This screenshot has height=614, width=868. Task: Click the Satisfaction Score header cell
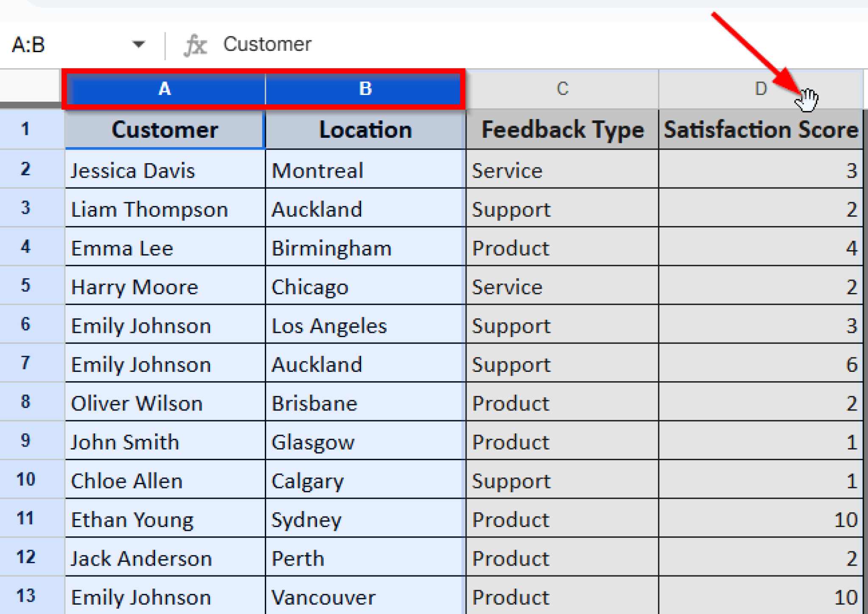click(760, 129)
